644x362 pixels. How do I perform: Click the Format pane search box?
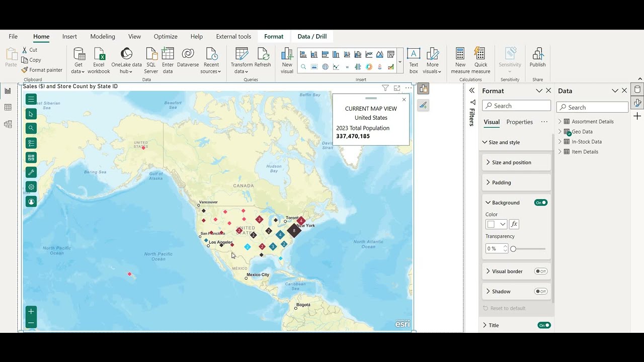(x=516, y=106)
